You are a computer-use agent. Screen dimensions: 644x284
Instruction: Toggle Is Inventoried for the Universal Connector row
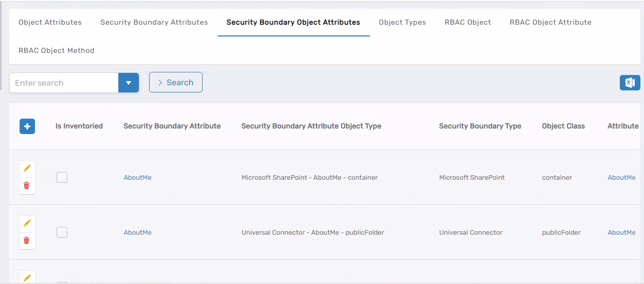(x=62, y=232)
